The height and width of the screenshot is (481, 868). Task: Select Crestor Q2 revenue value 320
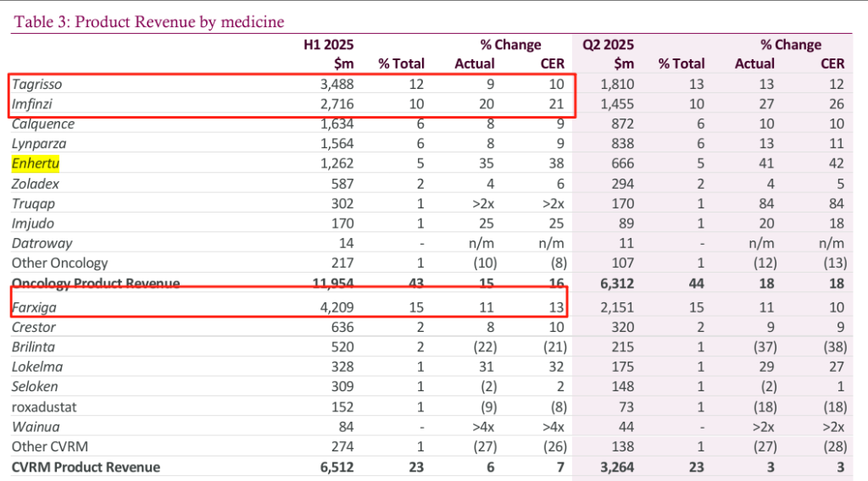click(x=623, y=328)
